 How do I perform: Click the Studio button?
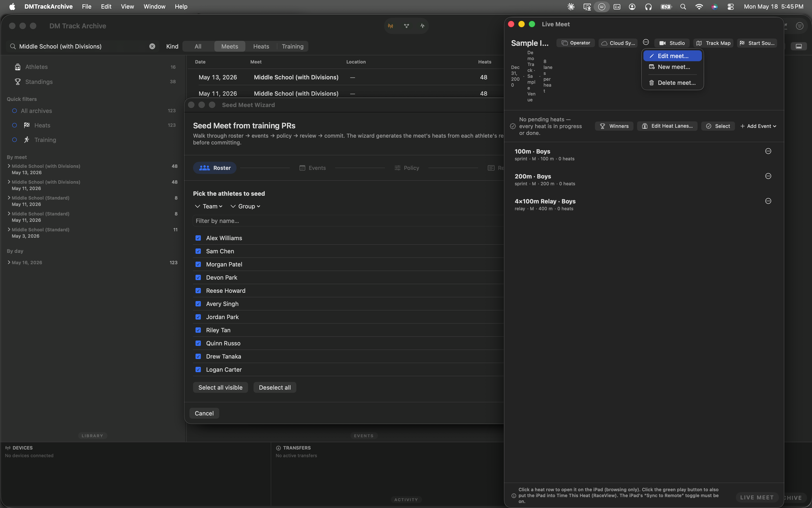(672, 43)
